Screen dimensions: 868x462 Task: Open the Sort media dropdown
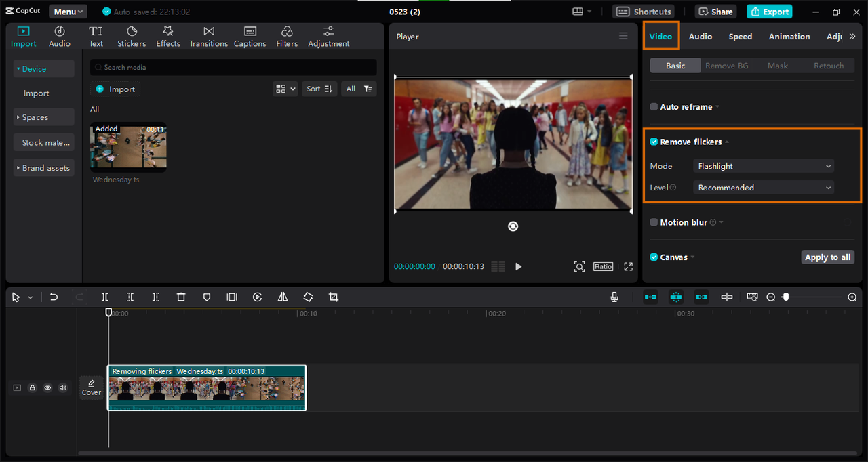[x=319, y=89]
